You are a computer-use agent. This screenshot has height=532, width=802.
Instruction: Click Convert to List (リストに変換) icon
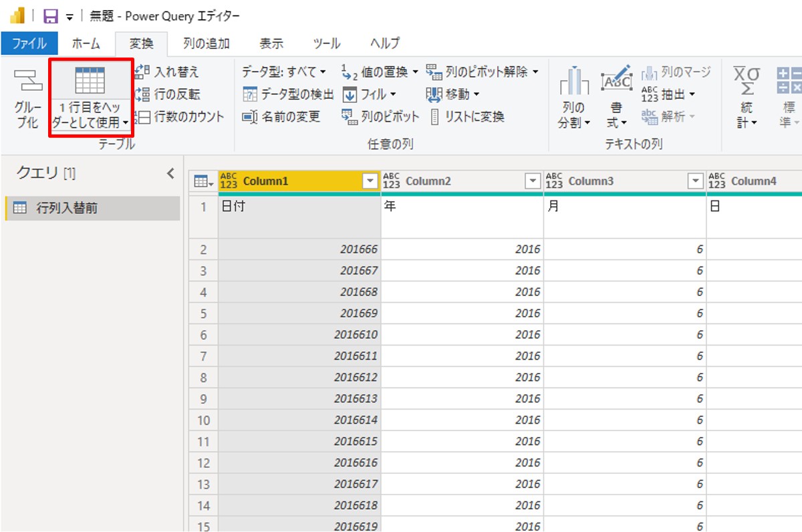tap(434, 117)
